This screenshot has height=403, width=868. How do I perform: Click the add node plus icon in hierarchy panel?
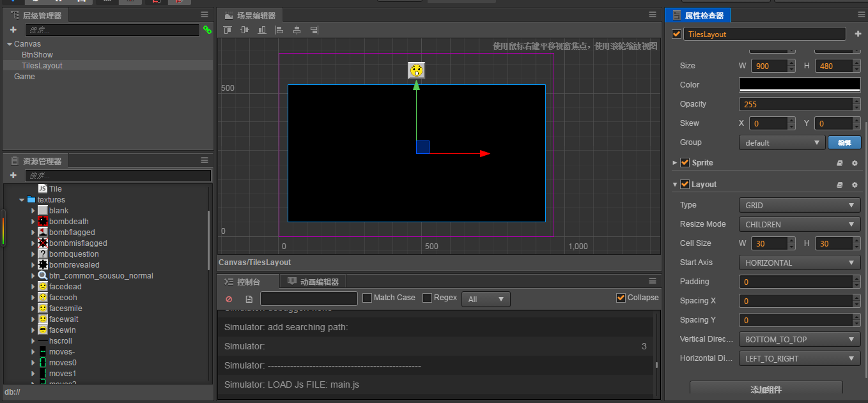click(x=13, y=29)
